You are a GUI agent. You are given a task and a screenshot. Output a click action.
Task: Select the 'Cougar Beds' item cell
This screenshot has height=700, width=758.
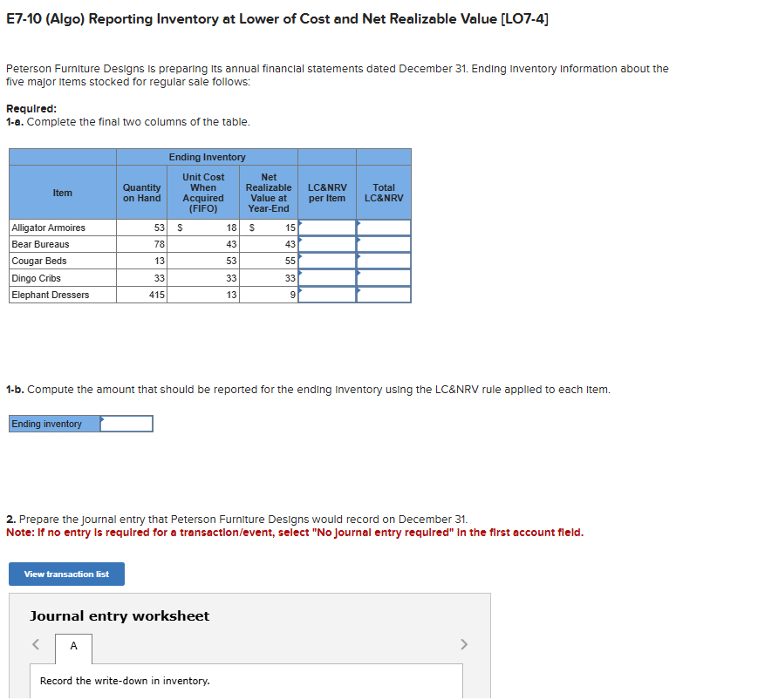pyautogui.click(x=63, y=261)
